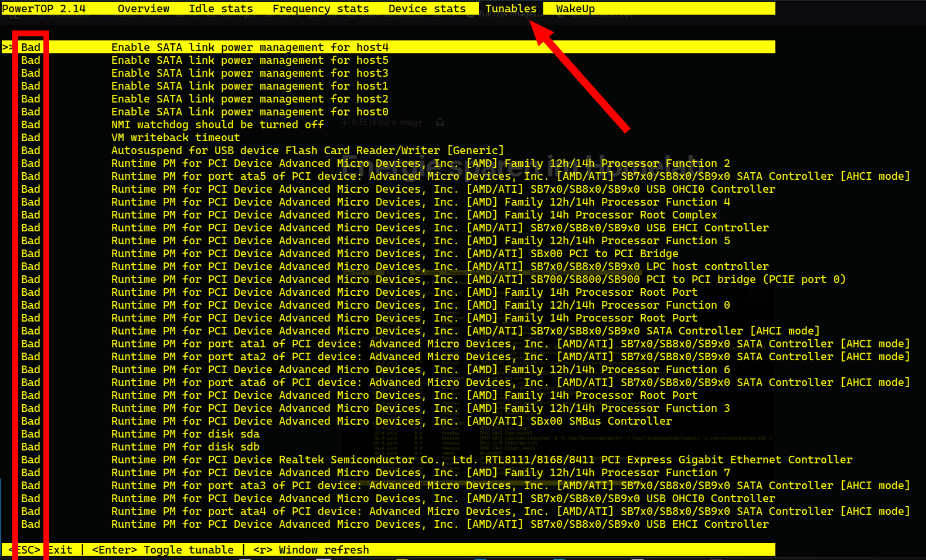
Task: Switch to the Device stats tab
Action: (427, 9)
